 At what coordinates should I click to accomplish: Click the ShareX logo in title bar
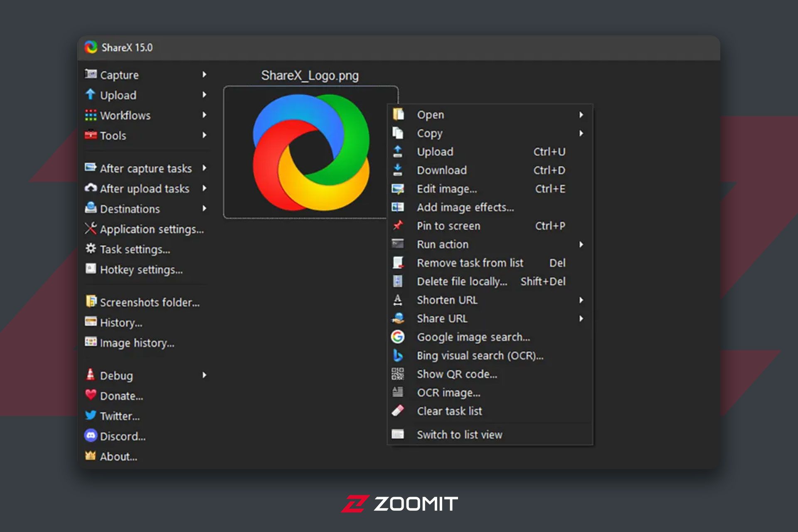pyautogui.click(x=91, y=47)
